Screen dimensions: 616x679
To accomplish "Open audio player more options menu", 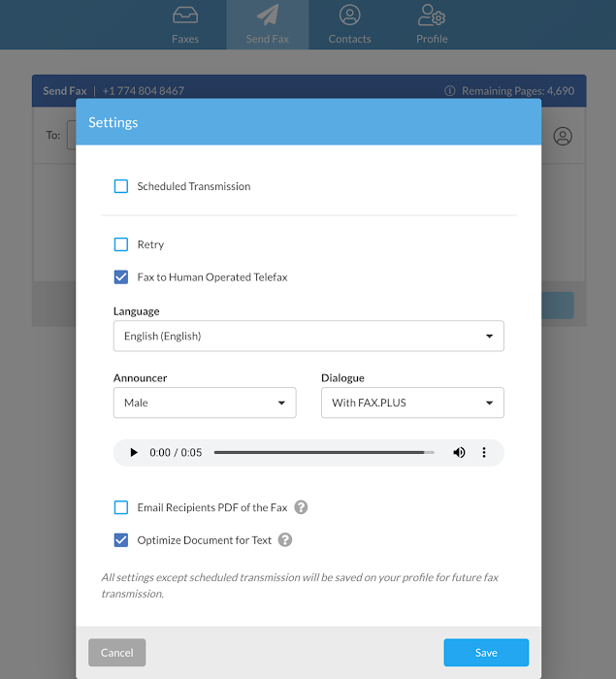I will (484, 453).
